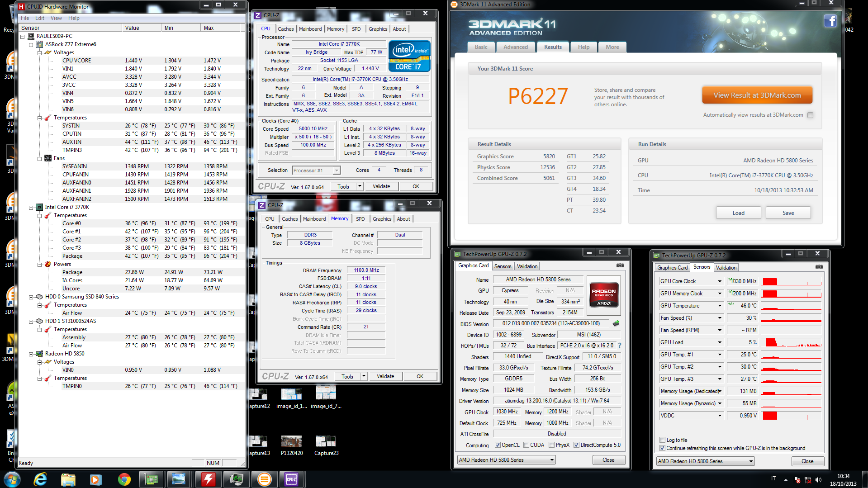Toggle the OpenCL checkbox in GPU-Z
The image size is (868, 488).
click(498, 445)
